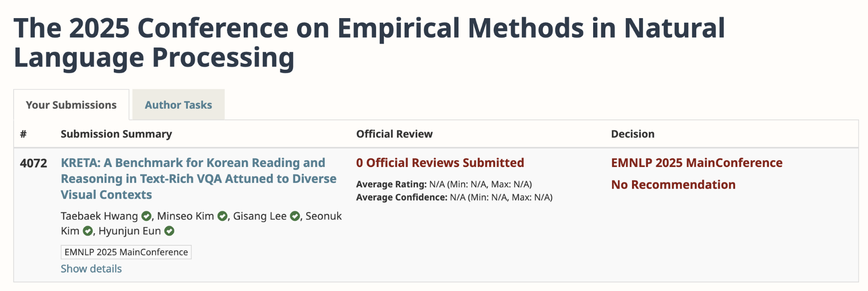Select the Your Submissions tab
Viewport: 868px width, 291px height.
(x=71, y=105)
